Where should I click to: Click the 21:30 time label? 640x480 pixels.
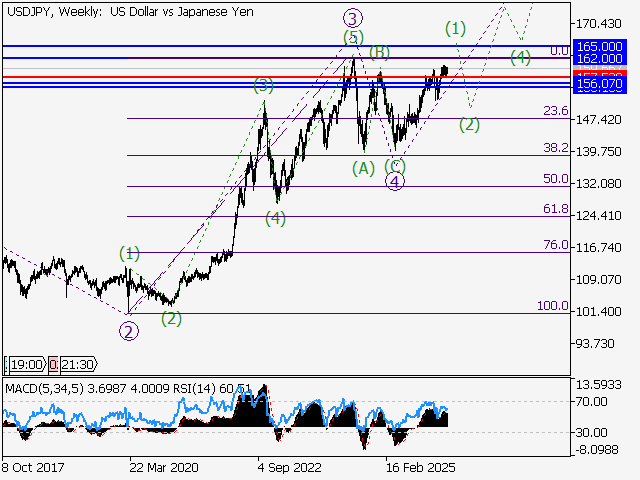tap(78, 365)
